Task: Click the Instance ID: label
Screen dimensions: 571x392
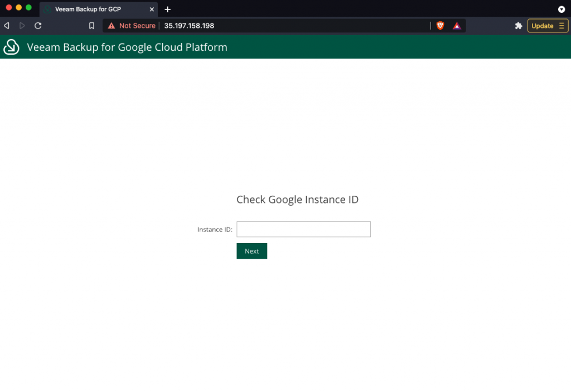Action: click(215, 230)
